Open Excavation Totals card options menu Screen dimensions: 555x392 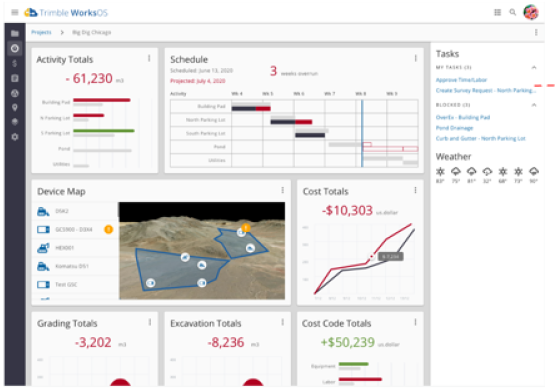282,322
